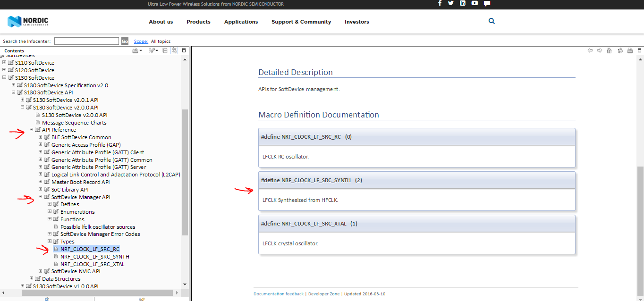
Task: Open Documentation feedback link
Action: point(279,294)
